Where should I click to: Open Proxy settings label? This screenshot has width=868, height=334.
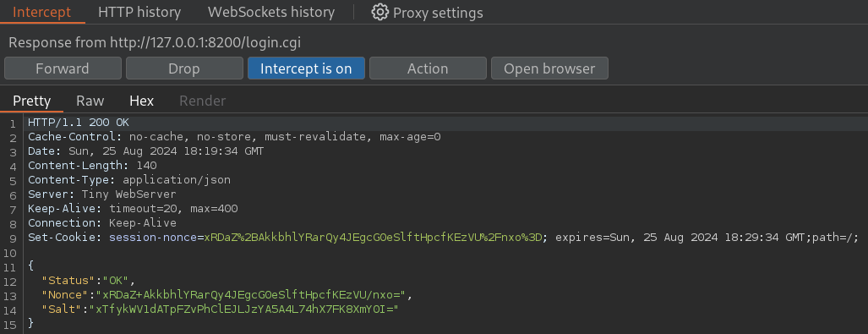(x=438, y=13)
